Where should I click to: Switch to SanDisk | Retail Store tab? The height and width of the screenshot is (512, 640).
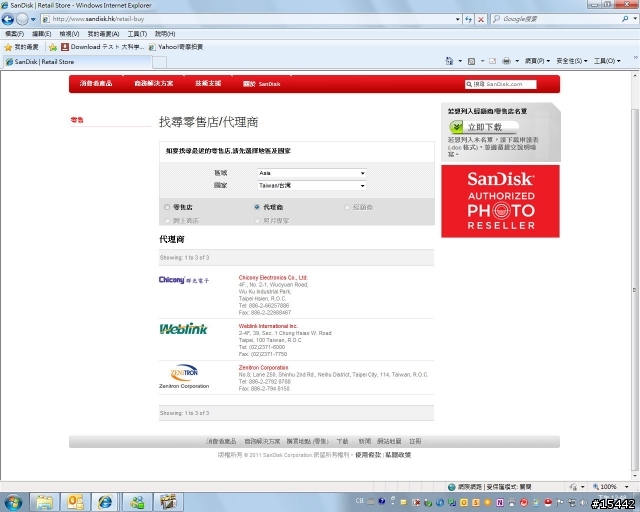pyautogui.click(x=78, y=62)
